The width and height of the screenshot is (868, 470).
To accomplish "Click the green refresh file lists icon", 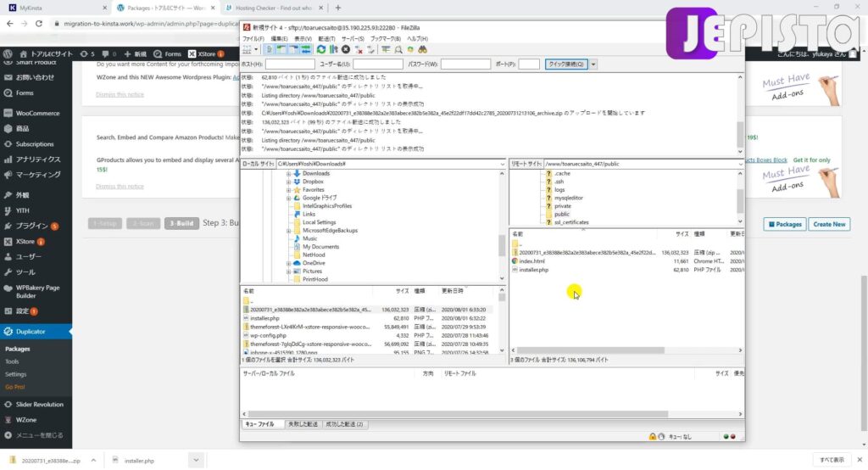I will pyautogui.click(x=321, y=50).
